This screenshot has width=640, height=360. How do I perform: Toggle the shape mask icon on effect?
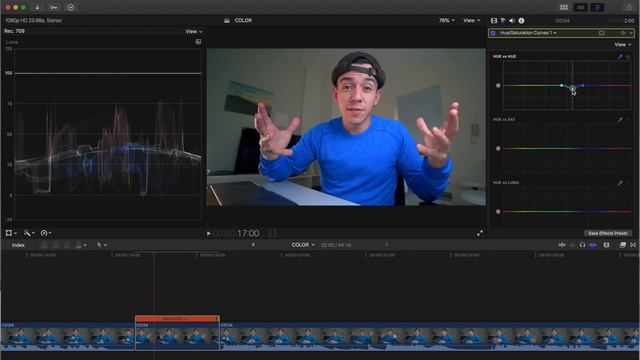point(602,33)
